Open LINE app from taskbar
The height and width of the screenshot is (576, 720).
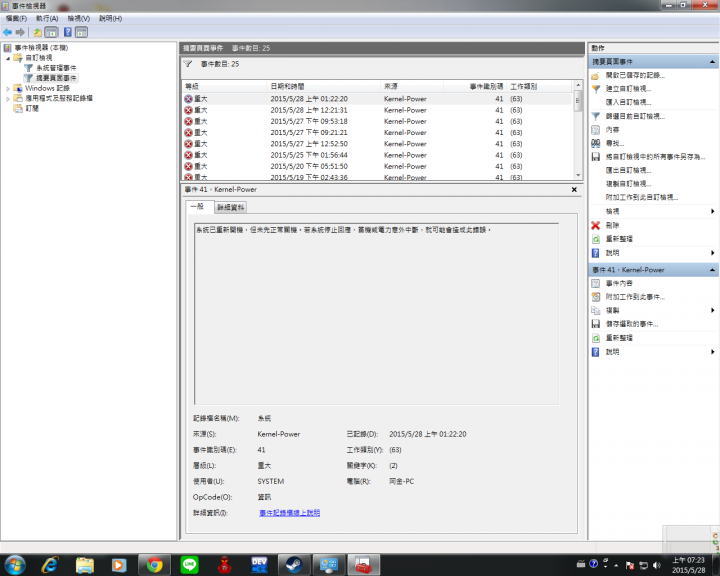click(189, 565)
